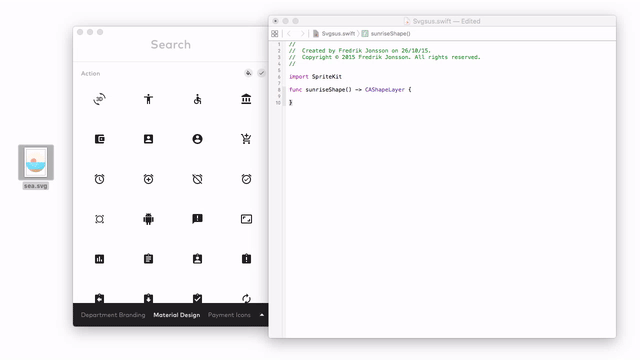Expand the icon set list arrow
Screen dimensions: 640x360
tap(262, 315)
